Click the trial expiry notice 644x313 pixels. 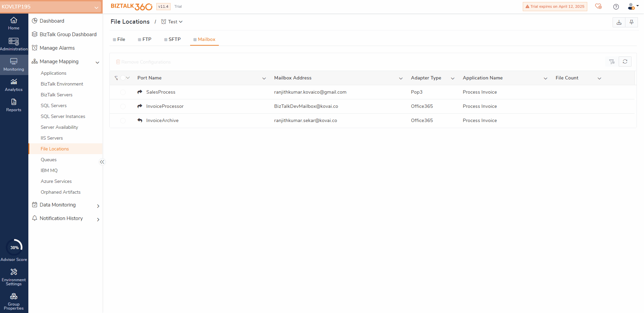pyautogui.click(x=555, y=6)
